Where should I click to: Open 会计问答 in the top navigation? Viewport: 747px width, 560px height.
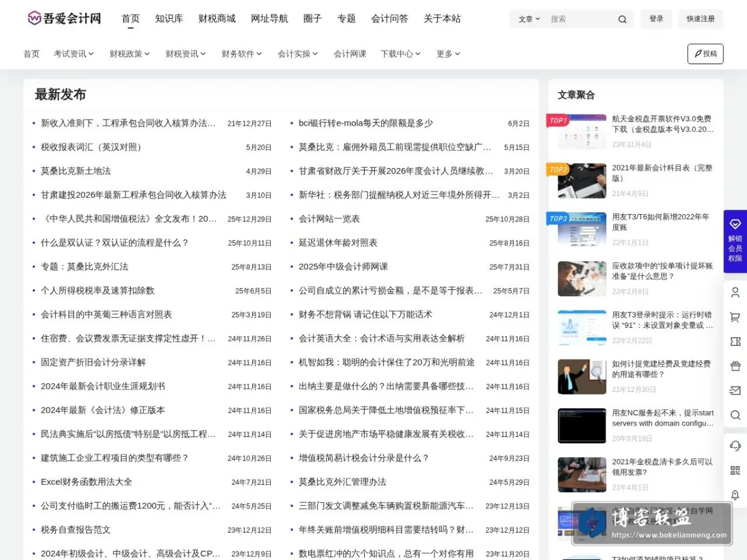coord(390,19)
